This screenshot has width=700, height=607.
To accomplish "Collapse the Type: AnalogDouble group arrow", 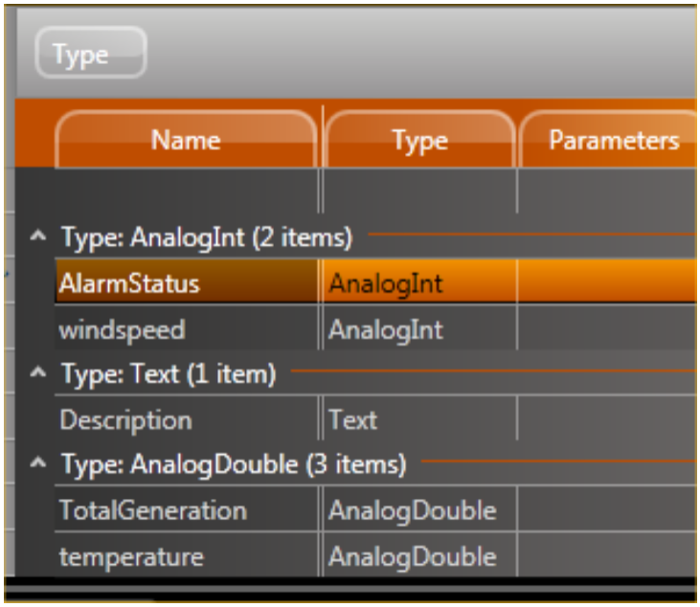I will coord(37,464).
